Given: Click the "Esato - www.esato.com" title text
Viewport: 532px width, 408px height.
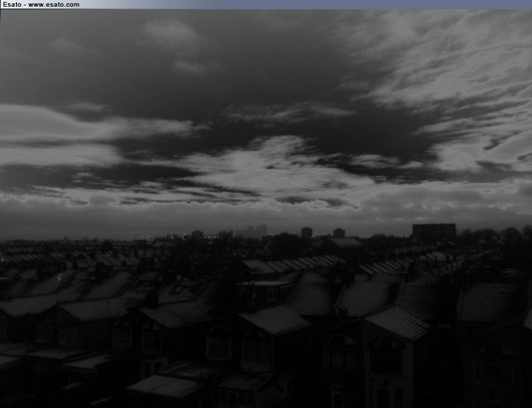Looking at the screenshot, I should (x=41, y=5).
